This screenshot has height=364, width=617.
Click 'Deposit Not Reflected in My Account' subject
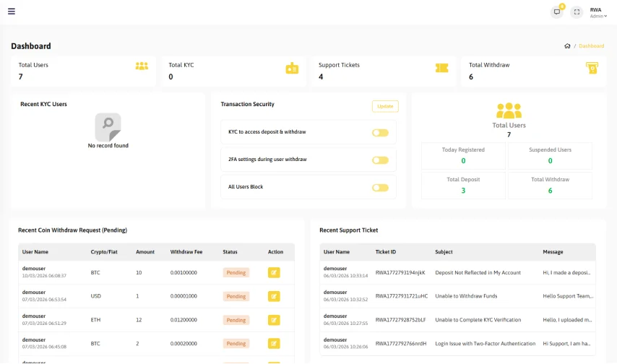pyautogui.click(x=478, y=272)
